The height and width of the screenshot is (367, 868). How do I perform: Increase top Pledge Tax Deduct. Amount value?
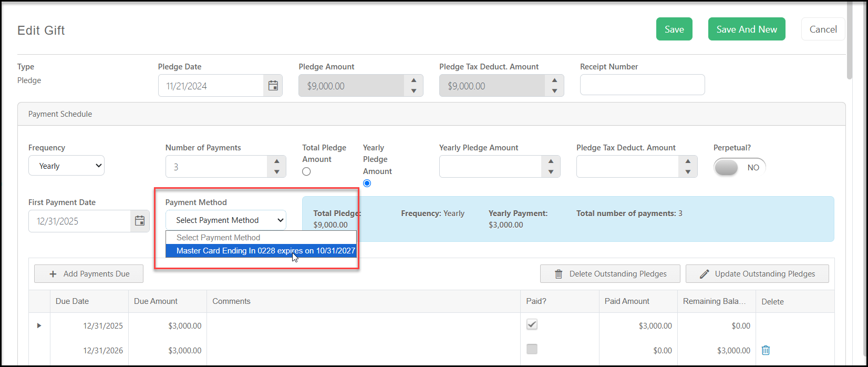(x=554, y=80)
